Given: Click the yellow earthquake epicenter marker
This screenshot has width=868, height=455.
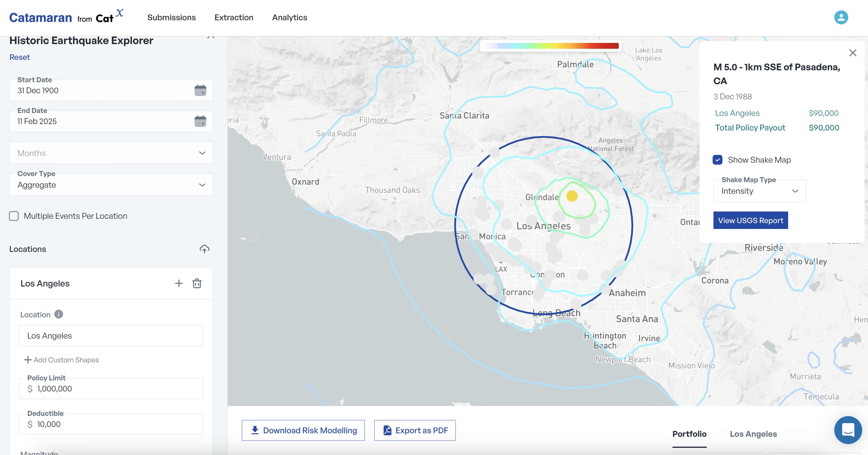Looking at the screenshot, I should [572, 196].
